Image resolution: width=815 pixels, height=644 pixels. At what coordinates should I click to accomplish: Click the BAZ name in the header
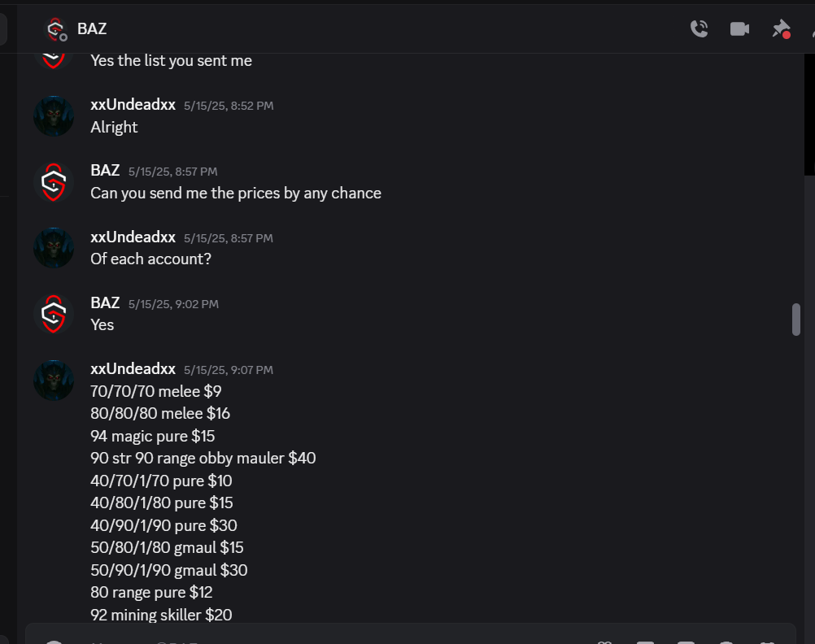tap(92, 29)
